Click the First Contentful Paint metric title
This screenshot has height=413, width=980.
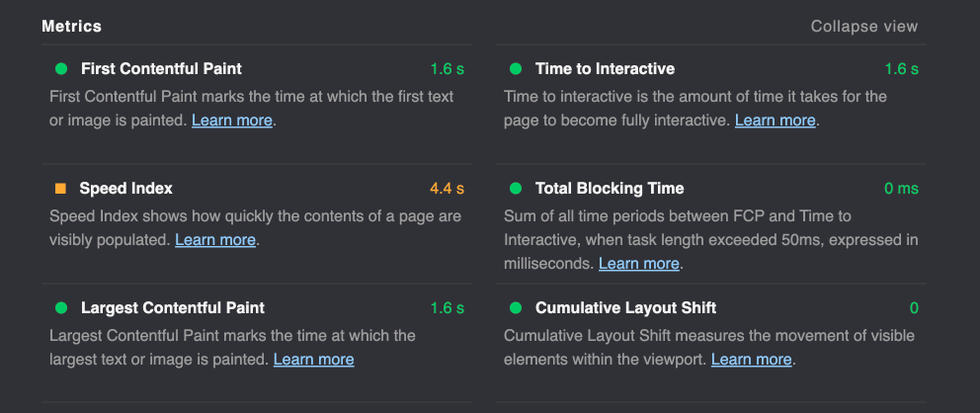click(x=161, y=69)
